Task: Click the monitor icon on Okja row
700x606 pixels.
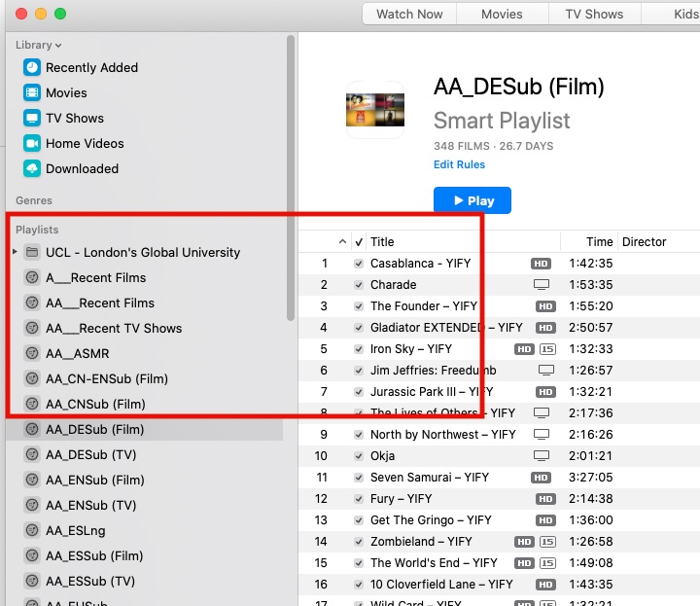Action: click(542, 456)
